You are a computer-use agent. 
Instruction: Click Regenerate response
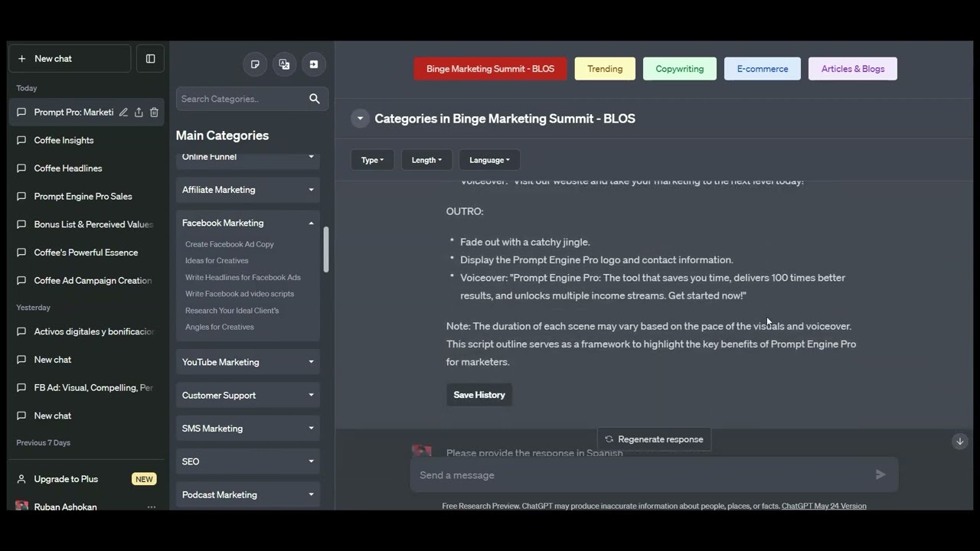654,439
